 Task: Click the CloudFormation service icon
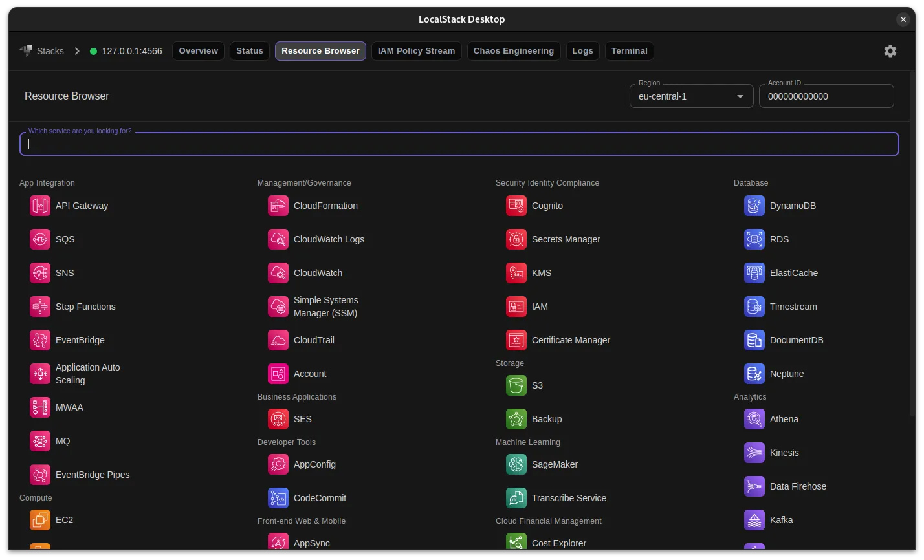pyautogui.click(x=278, y=206)
